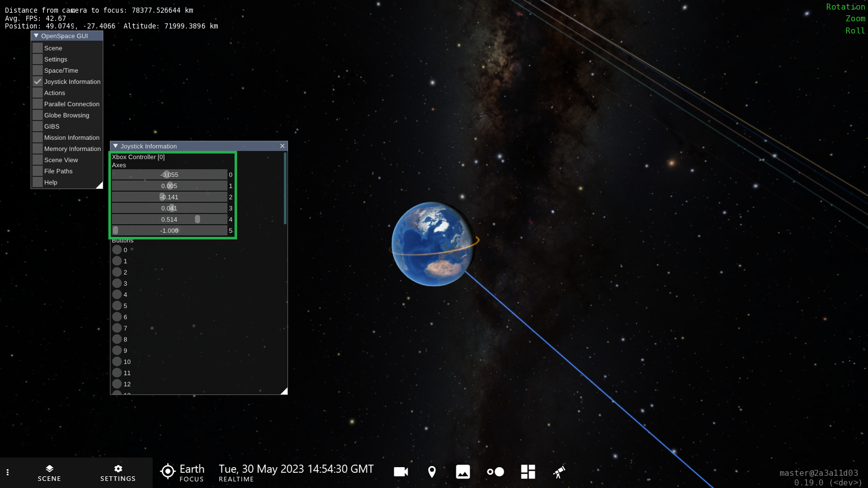This screenshot has height=488, width=868.
Task: Enable the GIBS checkbox
Action: coord(38,126)
